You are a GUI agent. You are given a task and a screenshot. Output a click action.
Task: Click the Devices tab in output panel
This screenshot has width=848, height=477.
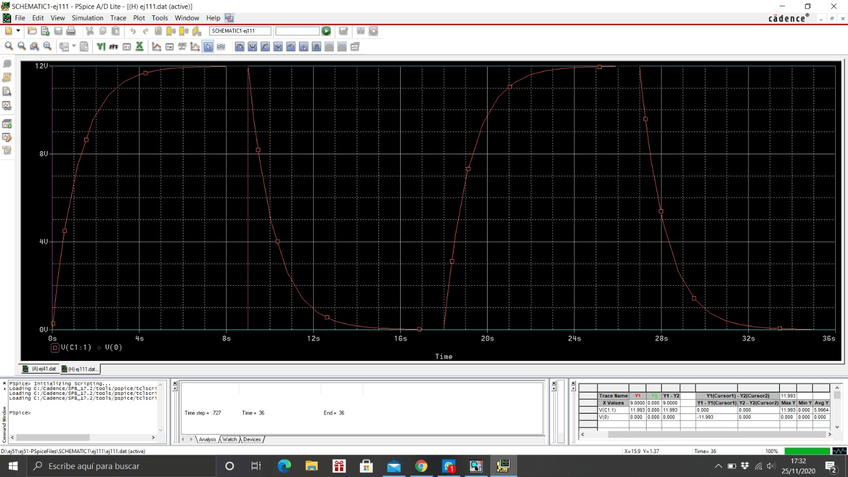click(251, 439)
